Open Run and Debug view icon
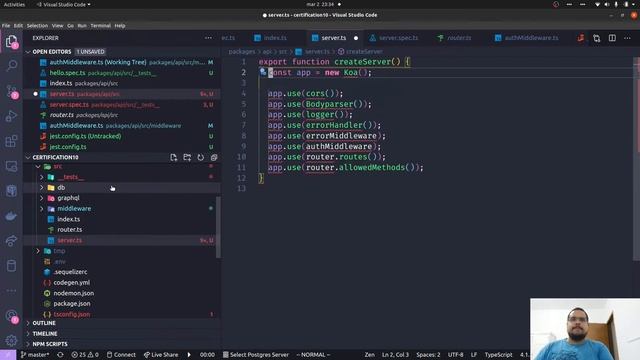This screenshot has height=360, width=640. pyautogui.click(x=11, y=116)
